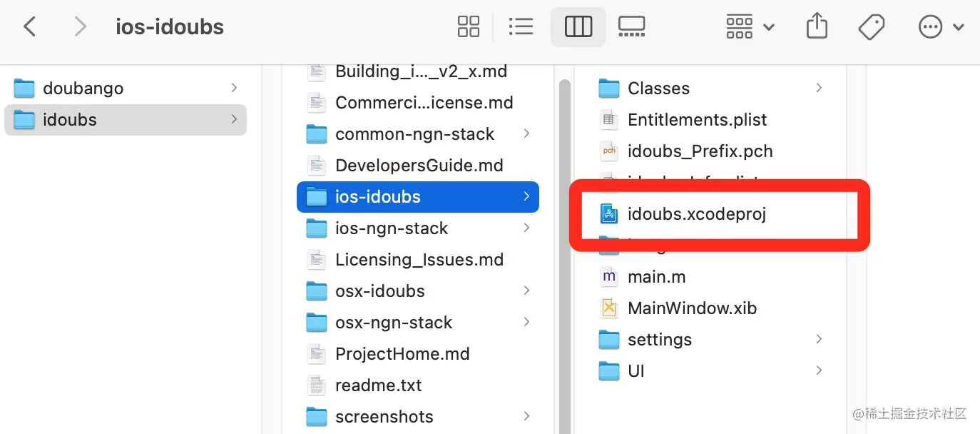
Task: Open the osx-ngn-stack folder
Action: 418,323
